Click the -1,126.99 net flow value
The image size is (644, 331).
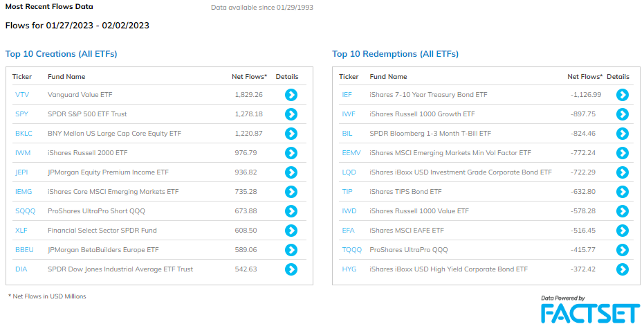coord(586,95)
